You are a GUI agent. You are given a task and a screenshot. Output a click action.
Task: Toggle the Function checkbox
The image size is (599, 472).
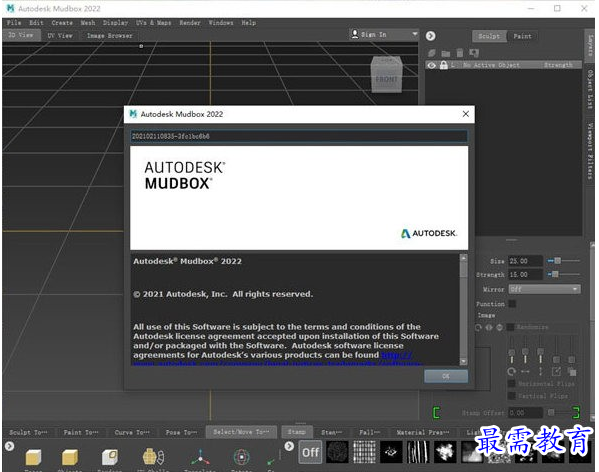click(x=512, y=304)
